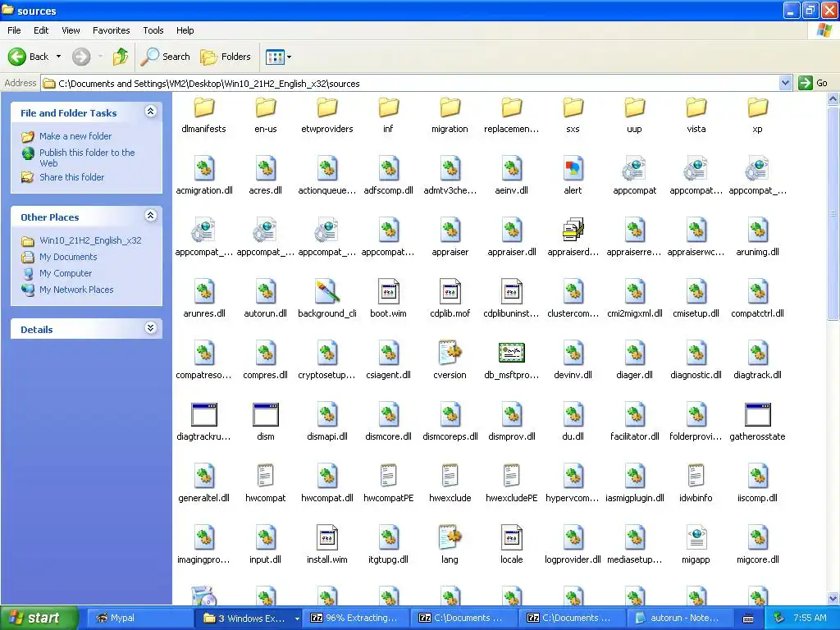The image size is (840, 630).
Task: Open the taskbar group dropdown for Windows Explorer
Action: (297, 619)
